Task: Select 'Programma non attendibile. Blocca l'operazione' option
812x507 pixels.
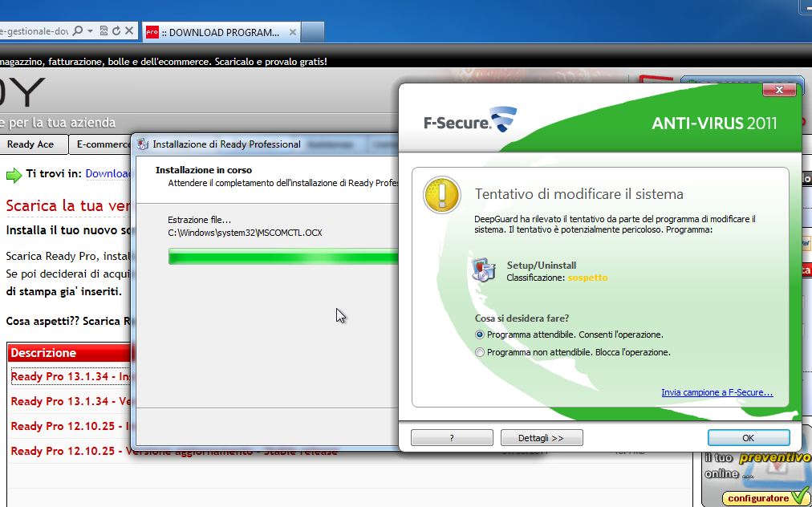Action: pyautogui.click(x=573, y=352)
